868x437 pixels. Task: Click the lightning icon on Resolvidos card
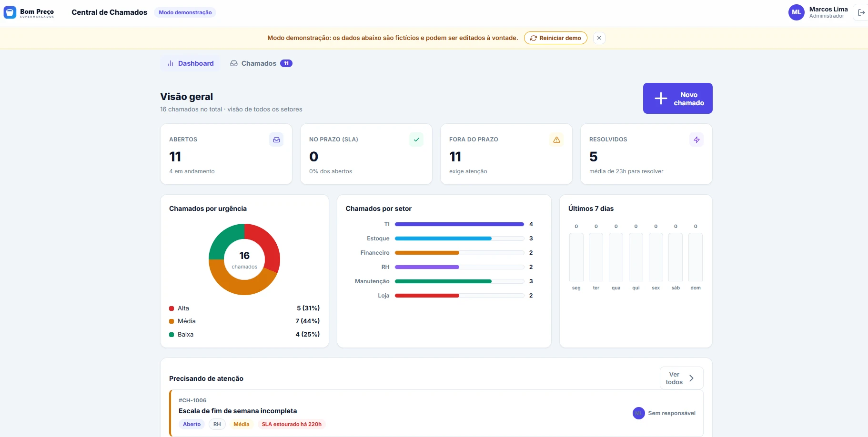[696, 139]
